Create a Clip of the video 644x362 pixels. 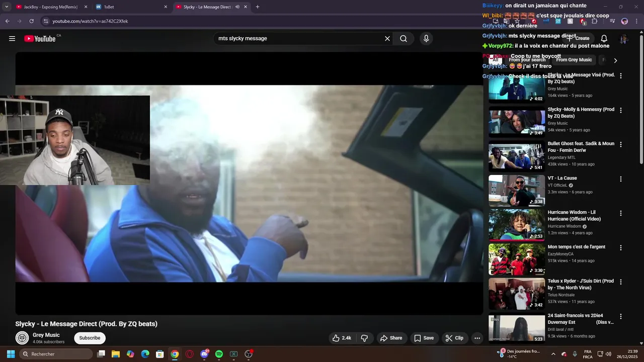click(x=454, y=338)
